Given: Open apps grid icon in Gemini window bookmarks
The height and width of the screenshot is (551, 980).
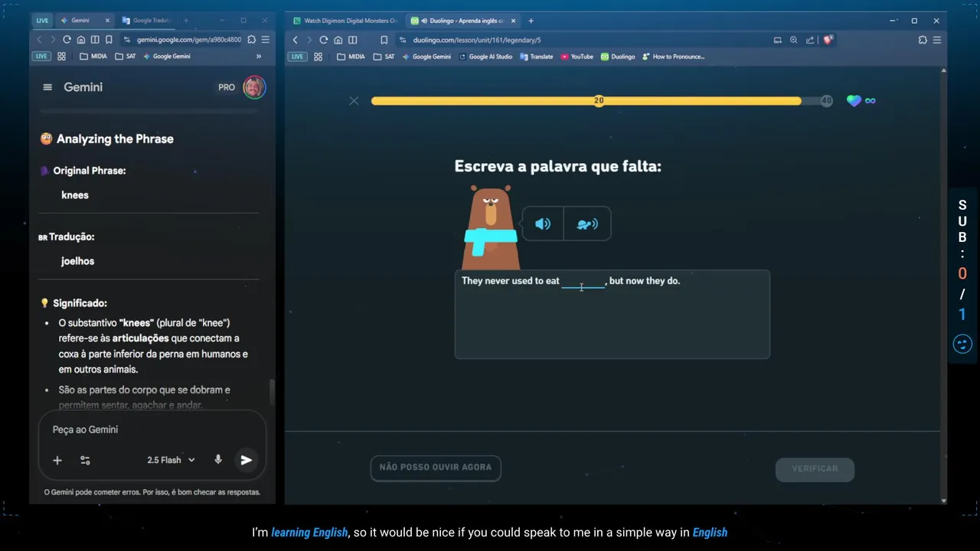Looking at the screenshot, I should coord(61,57).
